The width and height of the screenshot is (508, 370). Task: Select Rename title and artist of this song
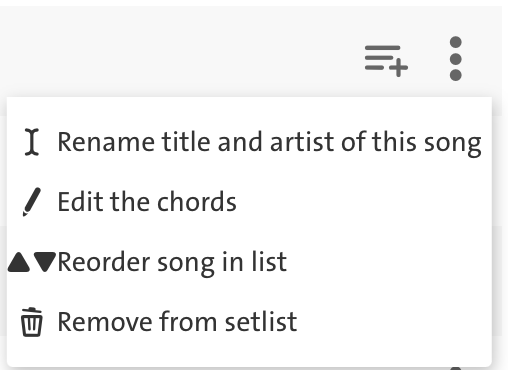click(x=249, y=142)
